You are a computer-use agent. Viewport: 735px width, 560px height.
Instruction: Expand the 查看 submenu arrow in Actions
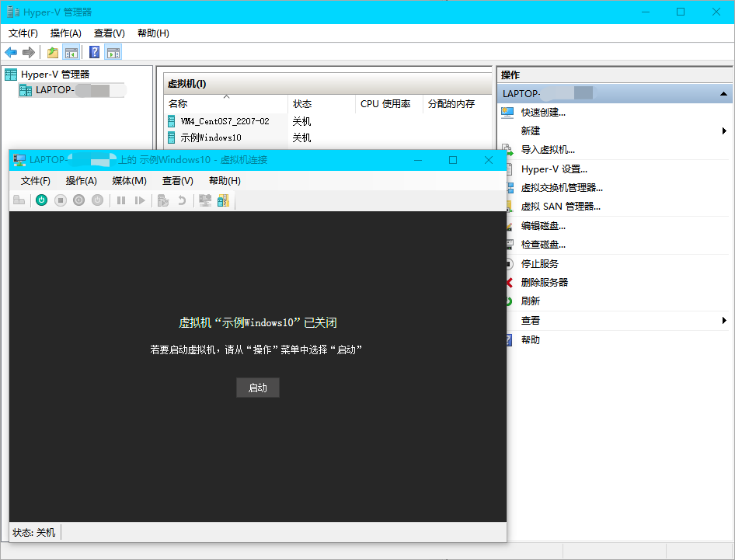[x=724, y=321]
